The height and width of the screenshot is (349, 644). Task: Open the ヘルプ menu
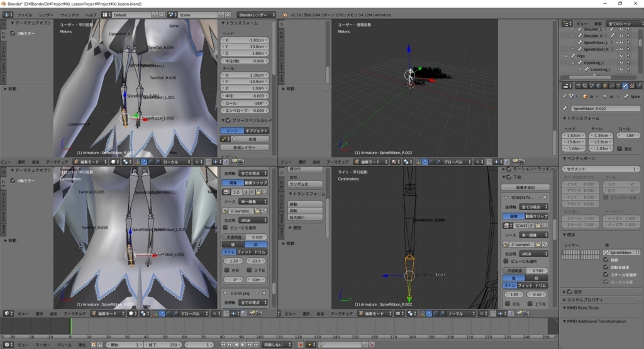[x=91, y=15]
